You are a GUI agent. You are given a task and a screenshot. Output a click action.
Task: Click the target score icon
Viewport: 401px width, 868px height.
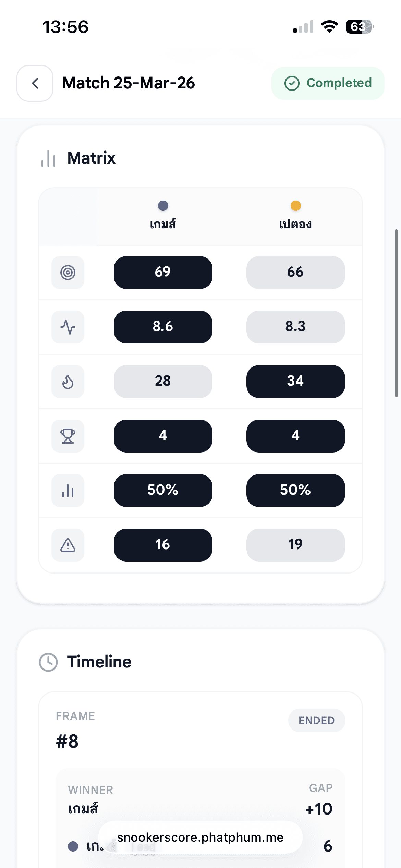coord(68,273)
